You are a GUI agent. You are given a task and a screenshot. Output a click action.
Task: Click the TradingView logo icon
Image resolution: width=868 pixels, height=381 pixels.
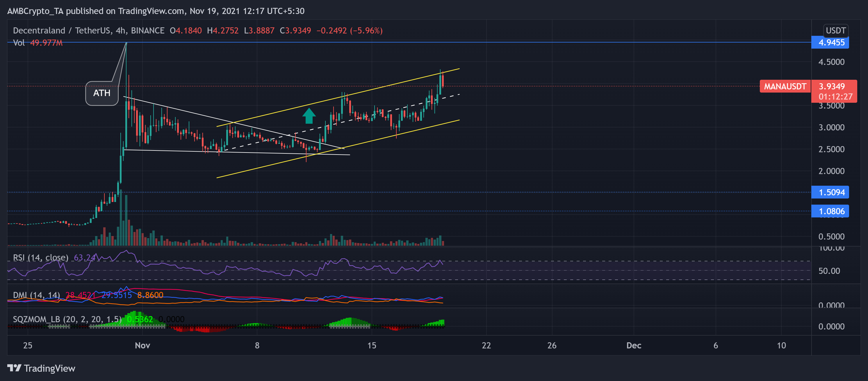pos(14,368)
